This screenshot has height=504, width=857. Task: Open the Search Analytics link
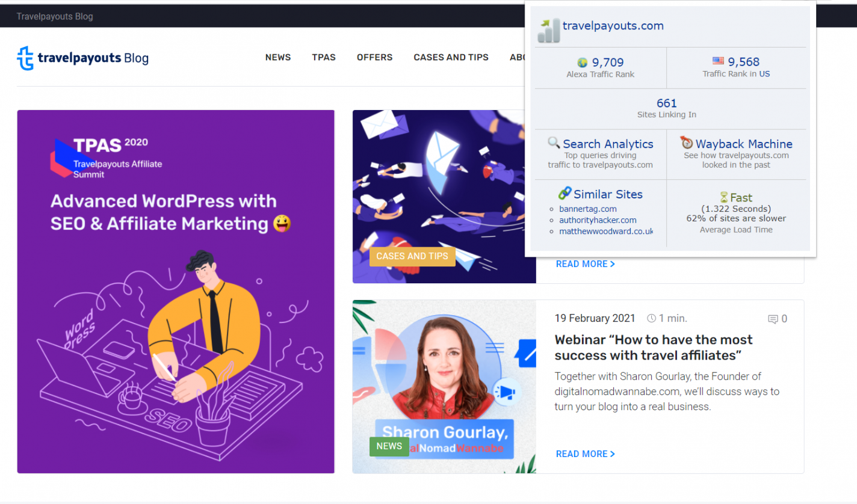coord(608,144)
